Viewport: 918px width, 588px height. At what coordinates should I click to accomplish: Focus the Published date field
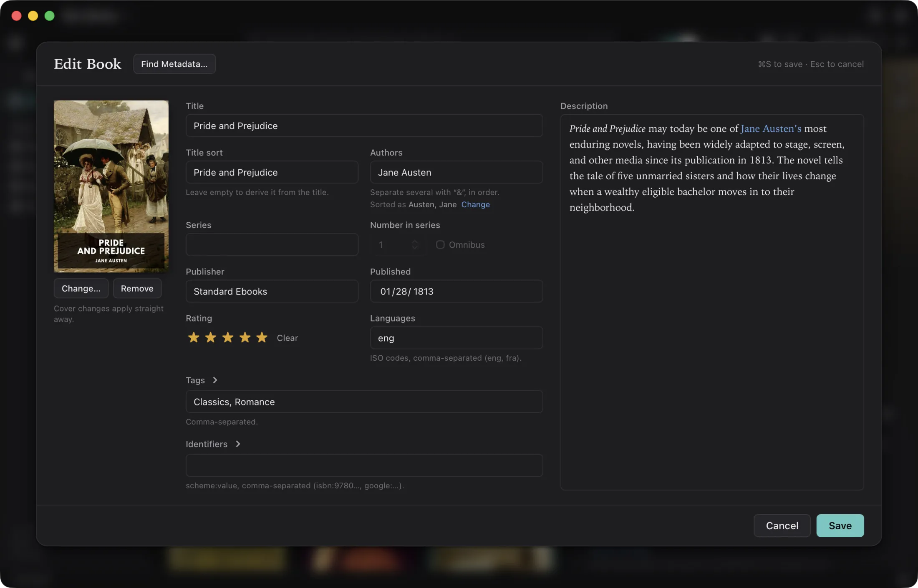[456, 291]
